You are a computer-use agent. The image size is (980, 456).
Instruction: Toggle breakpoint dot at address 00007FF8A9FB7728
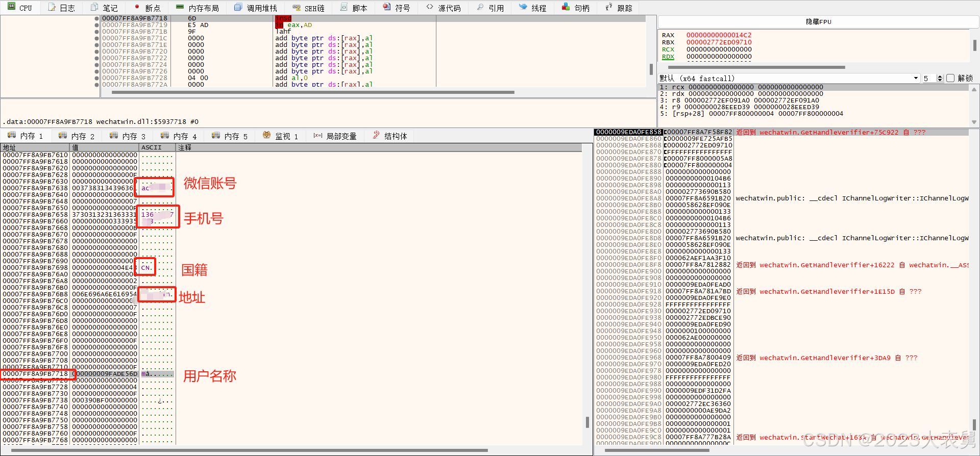tap(97, 78)
